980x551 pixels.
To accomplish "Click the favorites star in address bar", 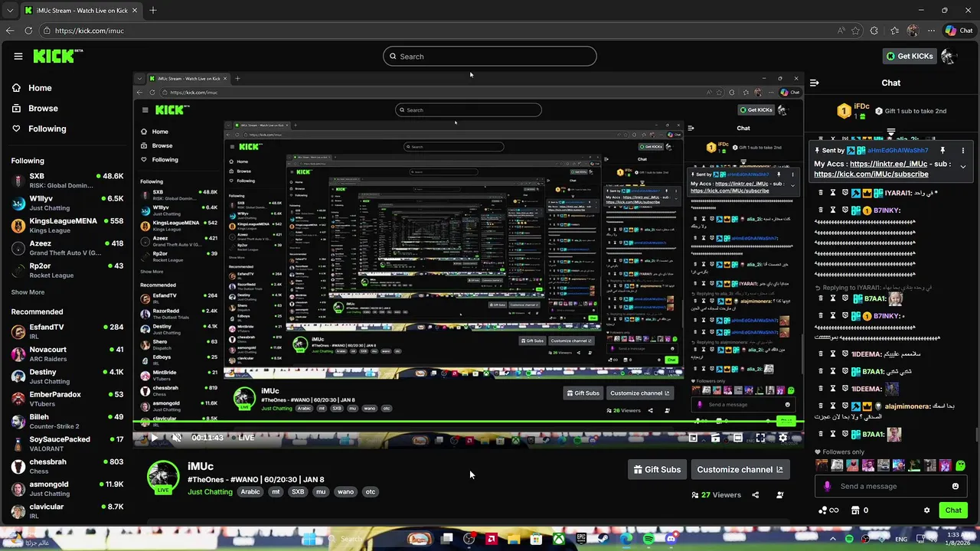I will point(855,31).
